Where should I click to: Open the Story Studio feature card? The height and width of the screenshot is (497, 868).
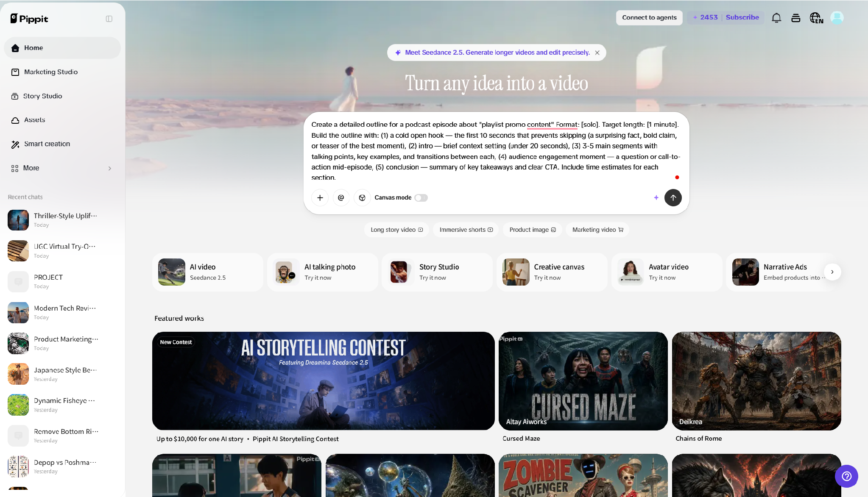(x=437, y=272)
